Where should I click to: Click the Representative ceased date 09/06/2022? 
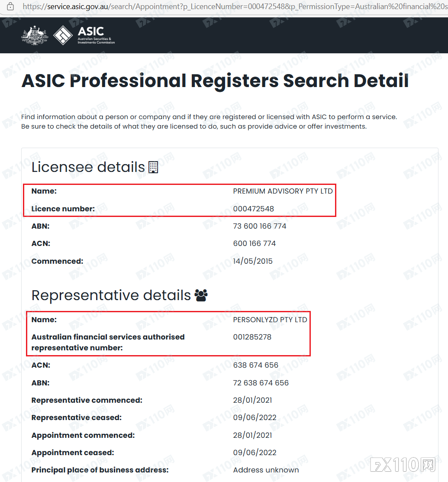click(255, 417)
